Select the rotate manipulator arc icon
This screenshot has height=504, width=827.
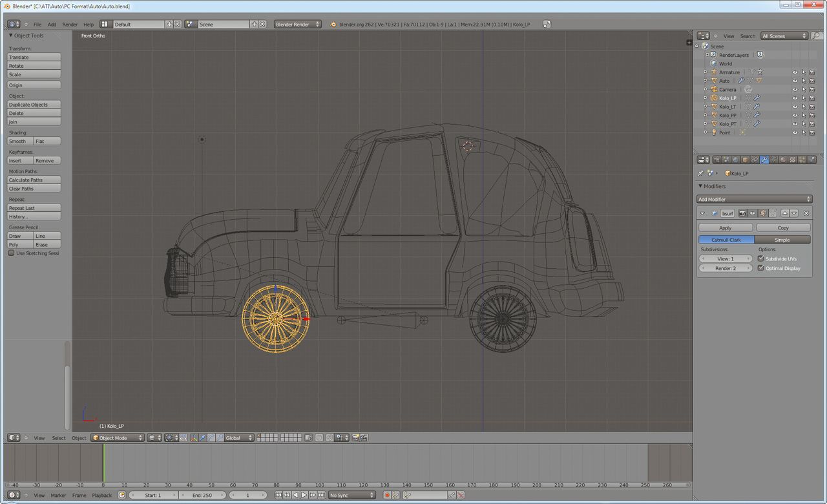[x=211, y=437]
